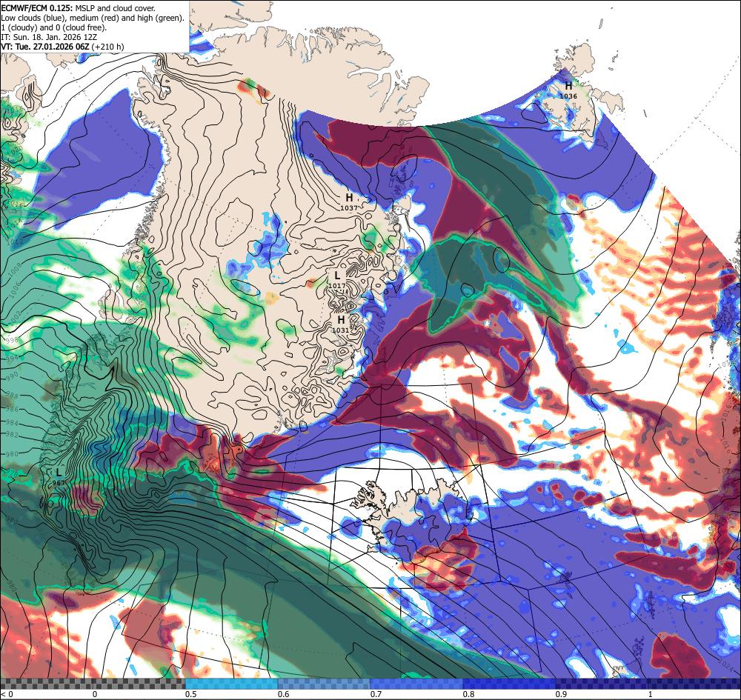This screenshot has width=741, height=700.
Task: Click the '988' isobar label
Action: [12, 396]
